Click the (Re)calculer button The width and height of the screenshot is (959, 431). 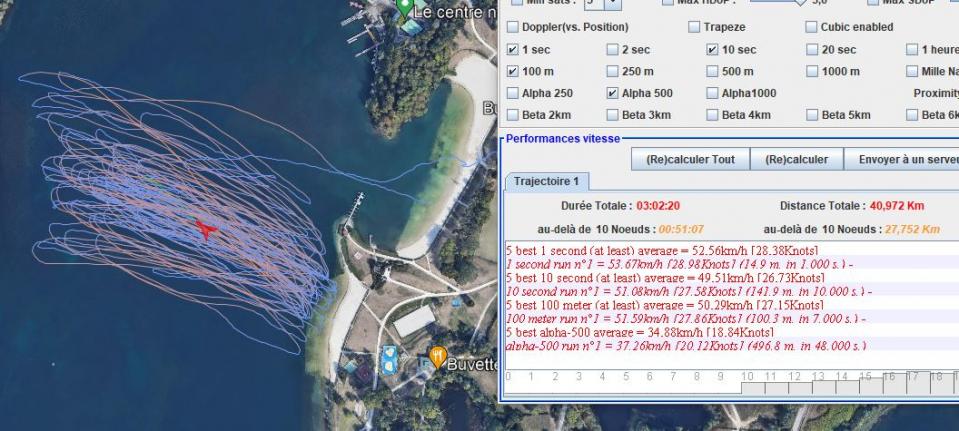tap(796, 160)
